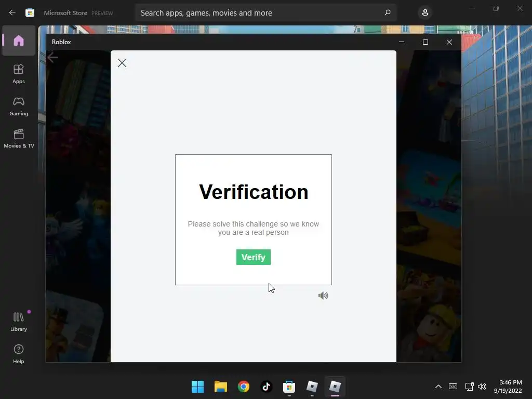Open File Explorer from the taskbar
The width and height of the screenshot is (532, 399).
[x=220, y=387]
